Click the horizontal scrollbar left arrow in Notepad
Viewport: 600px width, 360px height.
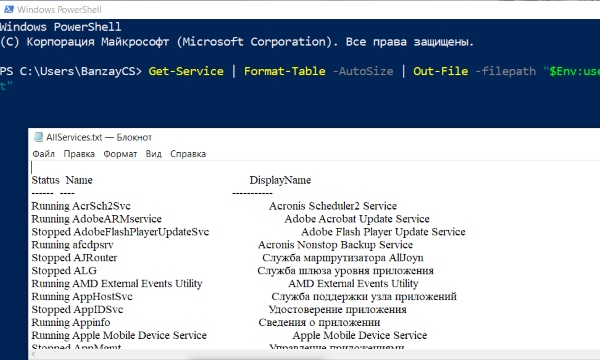(x=33, y=354)
